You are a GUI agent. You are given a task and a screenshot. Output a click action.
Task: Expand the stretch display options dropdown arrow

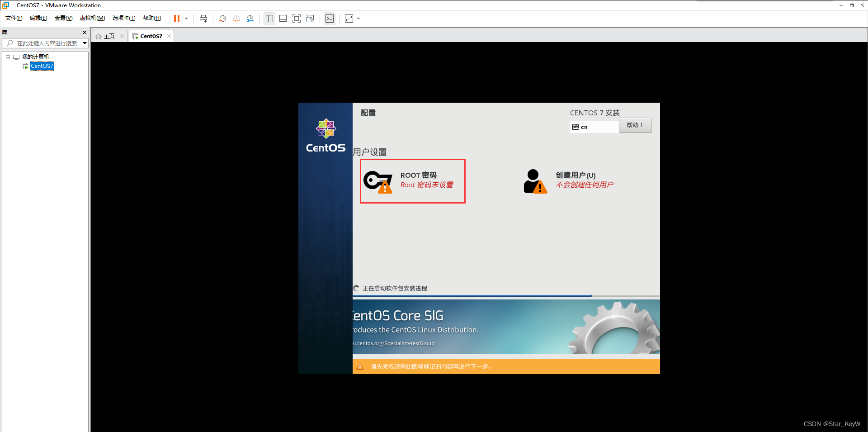[359, 19]
